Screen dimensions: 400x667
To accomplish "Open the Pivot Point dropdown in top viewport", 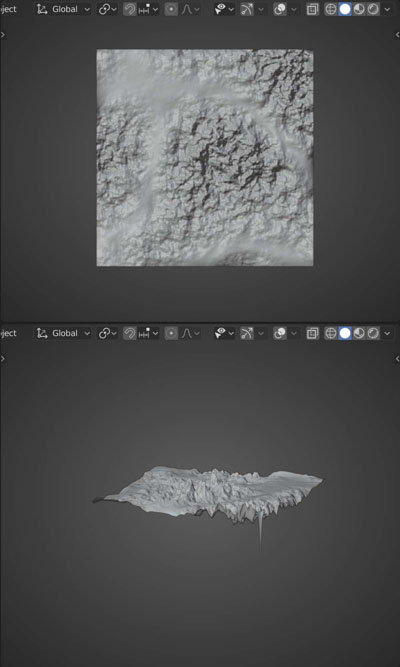I will click(x=107, y=9).
